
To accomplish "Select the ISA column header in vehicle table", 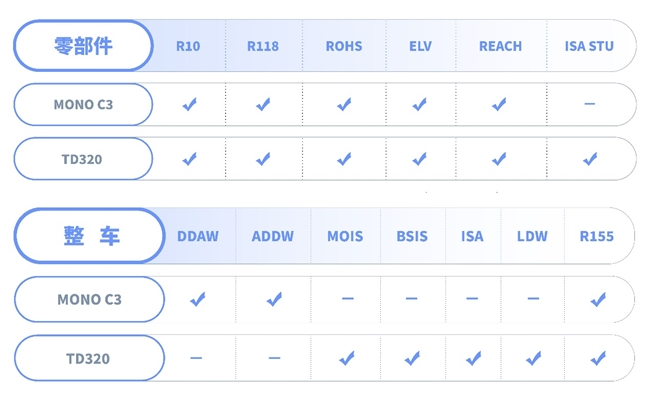I will 472,236.
